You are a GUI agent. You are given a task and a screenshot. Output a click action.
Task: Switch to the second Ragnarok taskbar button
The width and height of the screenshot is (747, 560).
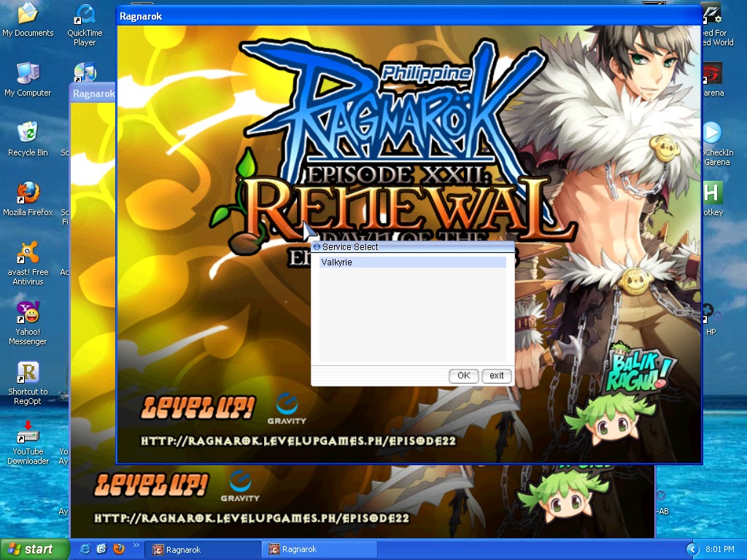320,550
